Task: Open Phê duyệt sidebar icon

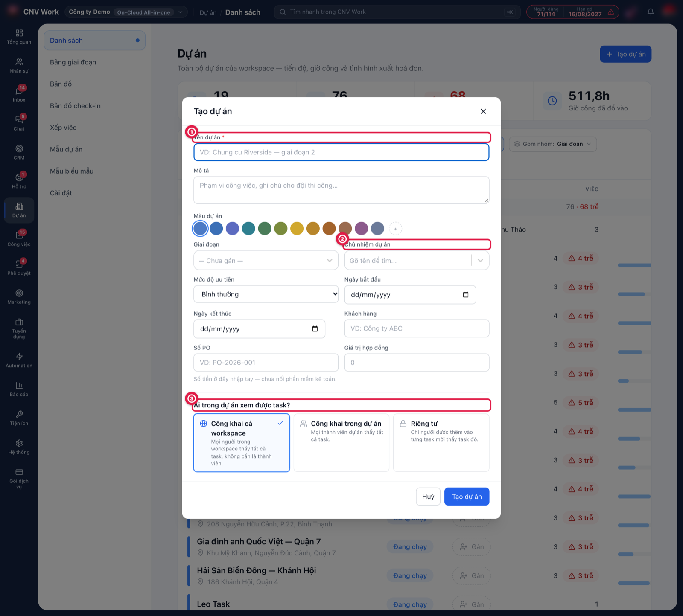Action: pyautogui.click(x=19, y=268)
